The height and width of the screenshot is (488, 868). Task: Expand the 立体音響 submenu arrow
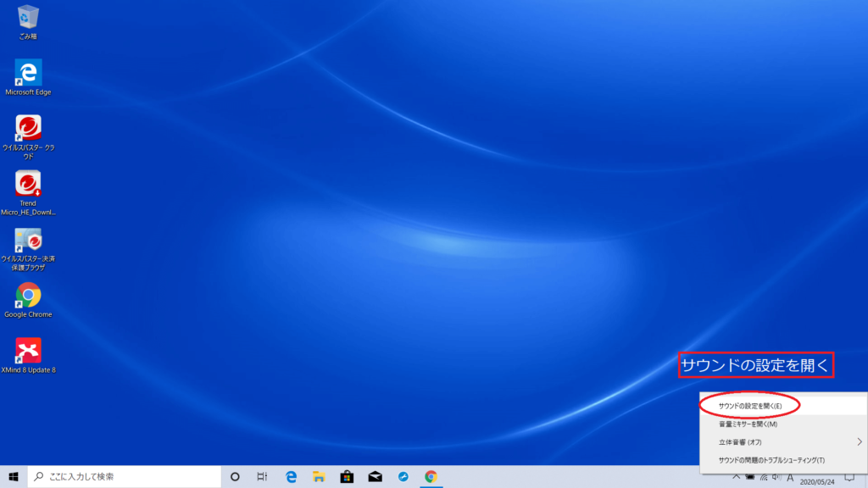pyautogui.click(x=860, y=442)
